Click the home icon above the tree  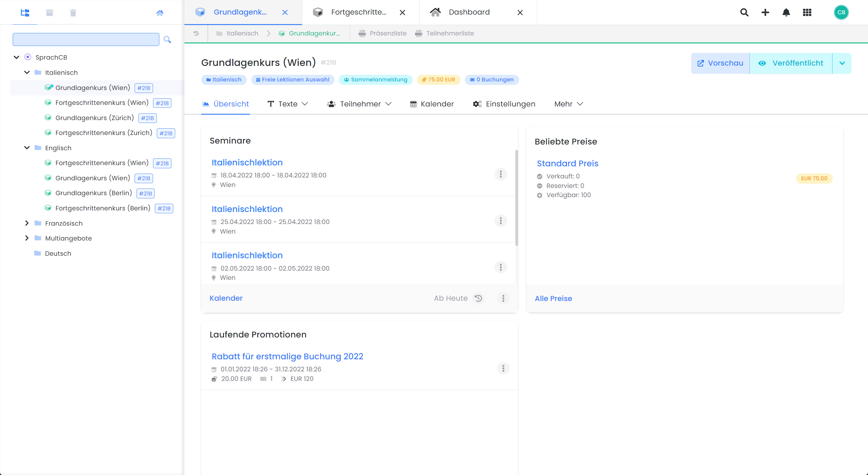tap(160, 13)
